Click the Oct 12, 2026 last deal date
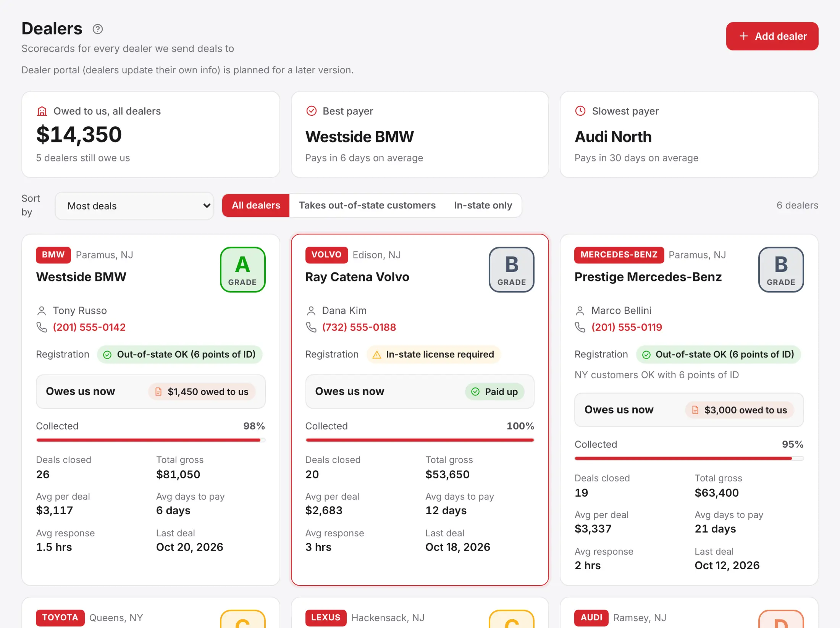The image size is (840, 628). [727, 565]
